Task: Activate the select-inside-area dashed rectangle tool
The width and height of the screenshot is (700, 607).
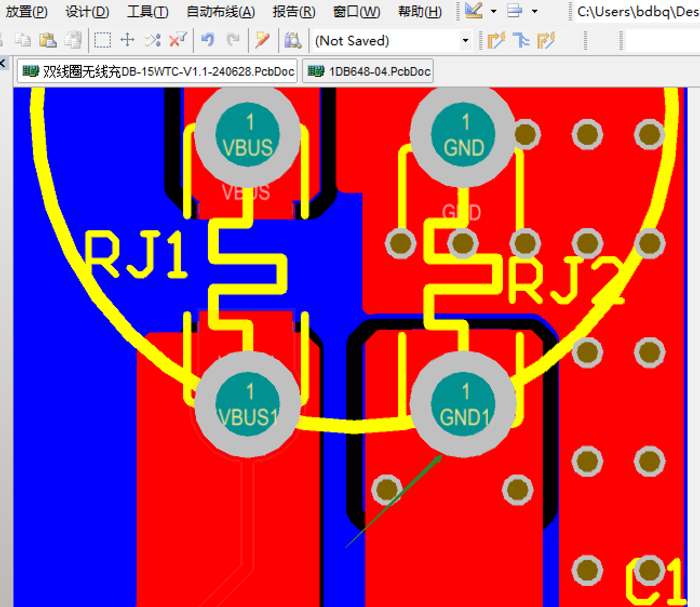Action: tap(102, 40)
